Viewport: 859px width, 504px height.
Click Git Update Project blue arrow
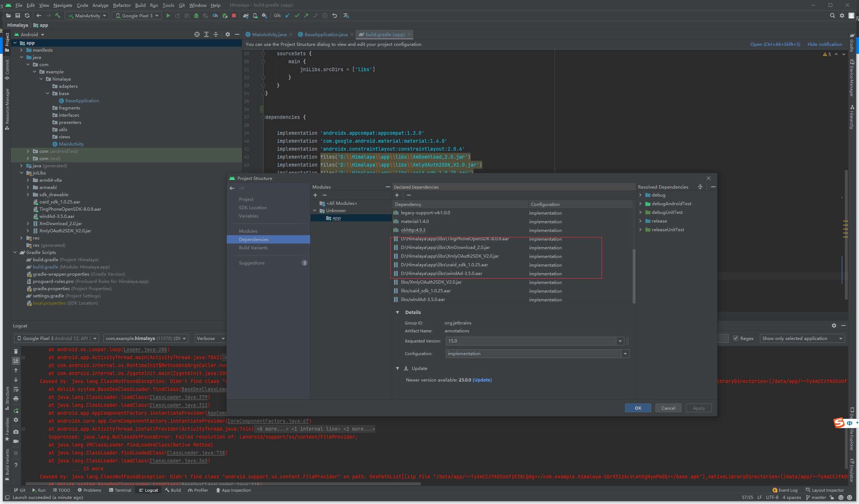[x=287, y=16]
